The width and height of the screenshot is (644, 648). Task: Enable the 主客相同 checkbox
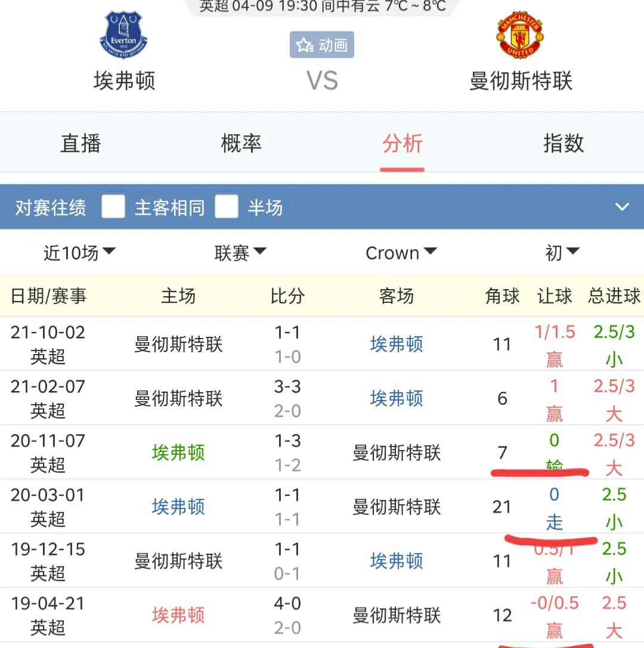(x=113, y=206)
